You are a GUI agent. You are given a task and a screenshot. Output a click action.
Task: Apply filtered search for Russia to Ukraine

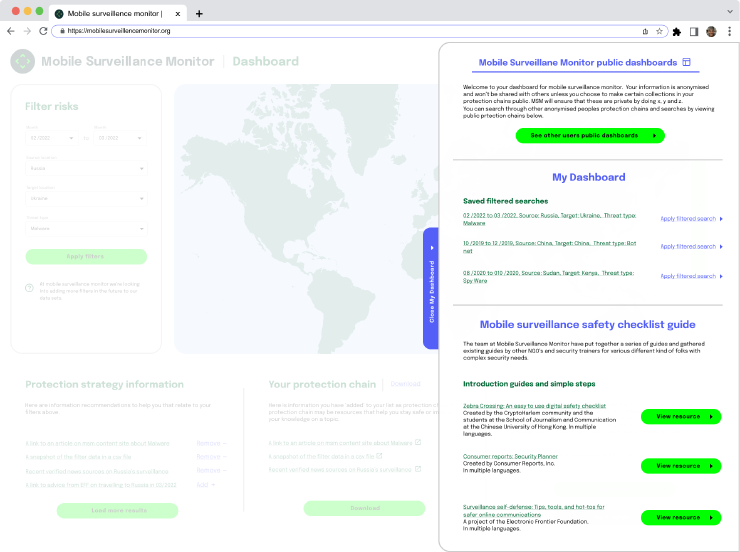click(691, 219)
